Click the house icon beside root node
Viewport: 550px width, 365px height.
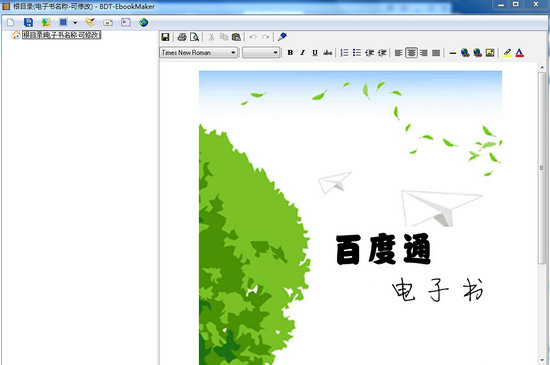[16, 35]
